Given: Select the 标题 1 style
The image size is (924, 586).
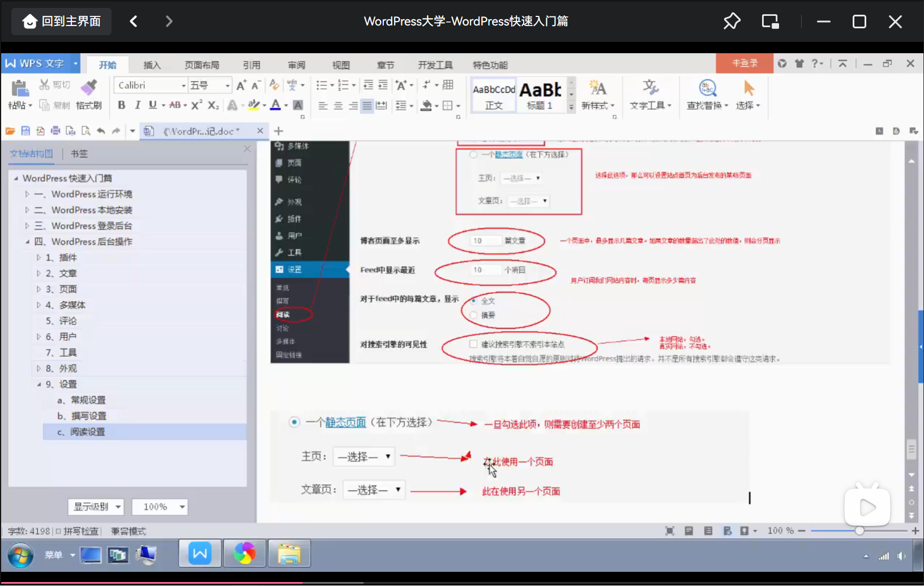Looking at the screenshot, I should coord(540,95).
